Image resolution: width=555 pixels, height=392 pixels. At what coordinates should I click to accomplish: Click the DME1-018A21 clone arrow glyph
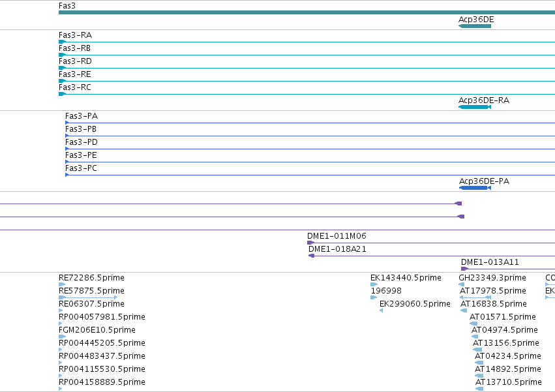coord(312,256)
